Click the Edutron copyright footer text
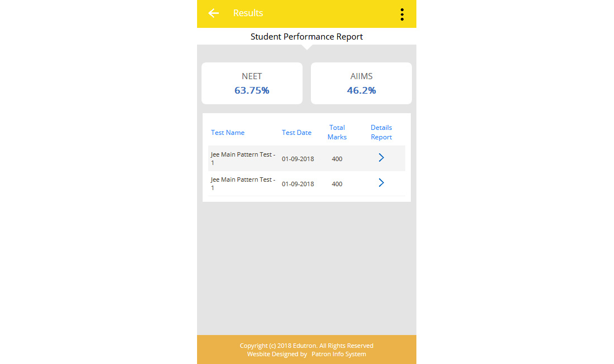 click(306, 346)
